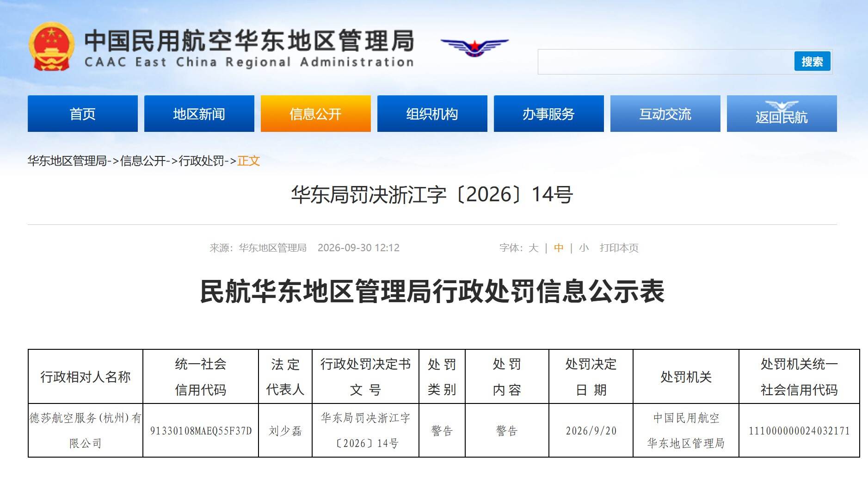
Task: Click the 行政处罚决定书文号 column header
Action: (365, 377)
